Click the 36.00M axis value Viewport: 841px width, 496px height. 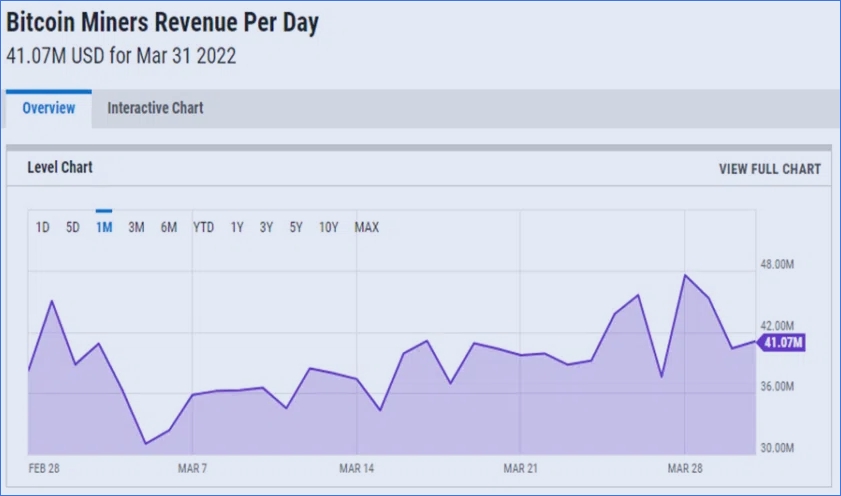[777, 387]
